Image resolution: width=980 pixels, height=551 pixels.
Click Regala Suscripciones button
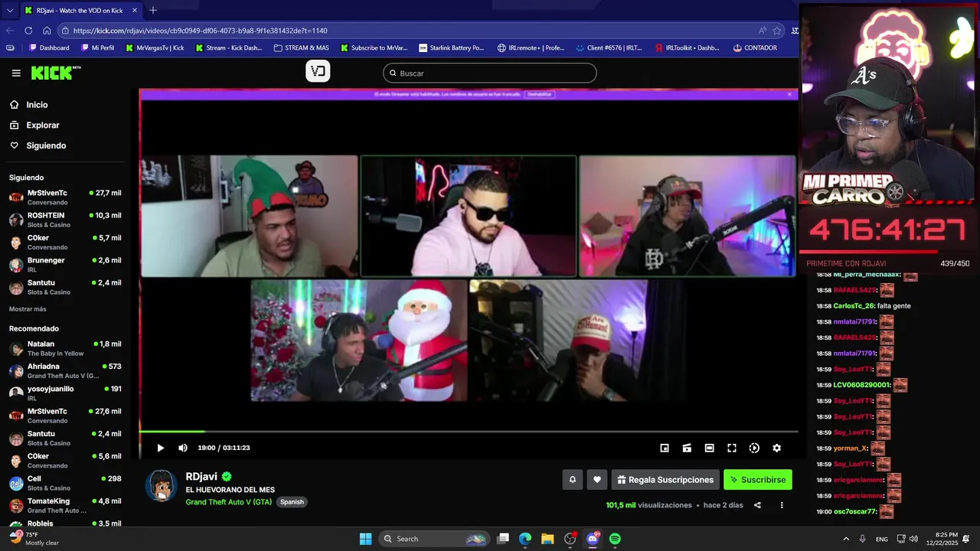[x=665, y=480]
